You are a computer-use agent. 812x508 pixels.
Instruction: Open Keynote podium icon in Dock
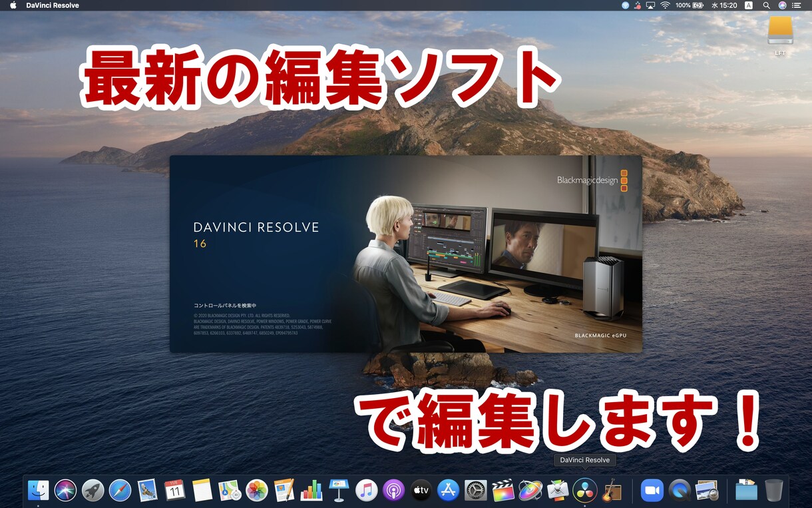point(339,491)
